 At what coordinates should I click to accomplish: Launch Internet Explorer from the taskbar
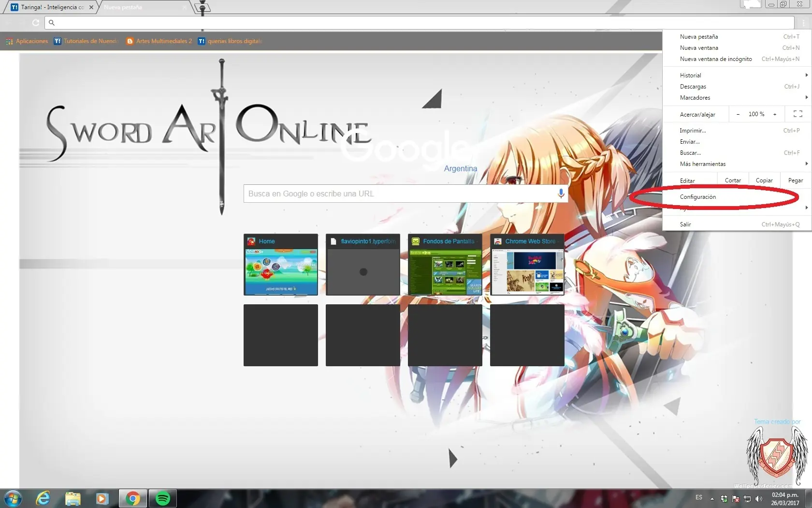(x=43, y=498)
